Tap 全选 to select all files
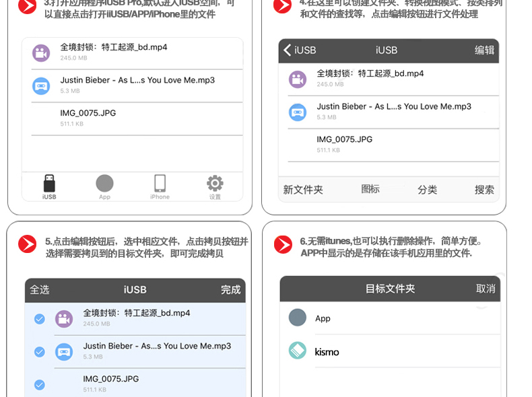Image resolution: width=532 pixels, height=397 pixels. pyautogui.click(x=40, y=290)
